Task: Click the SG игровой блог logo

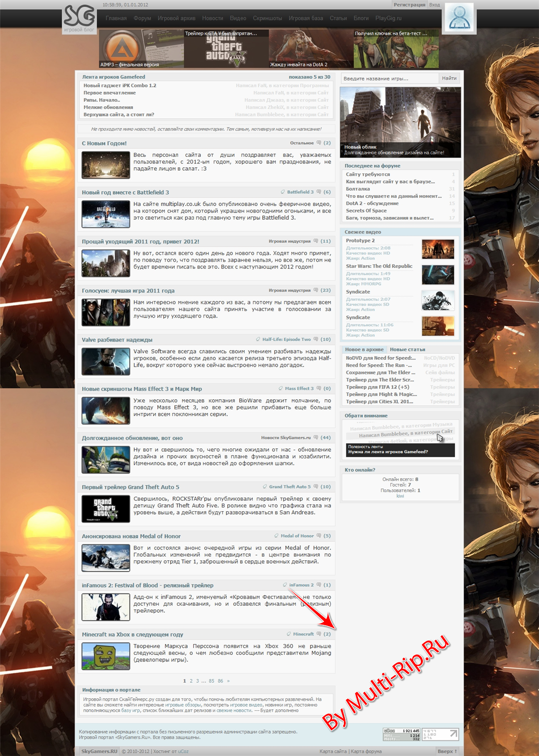Action: [x=79, y=19]
